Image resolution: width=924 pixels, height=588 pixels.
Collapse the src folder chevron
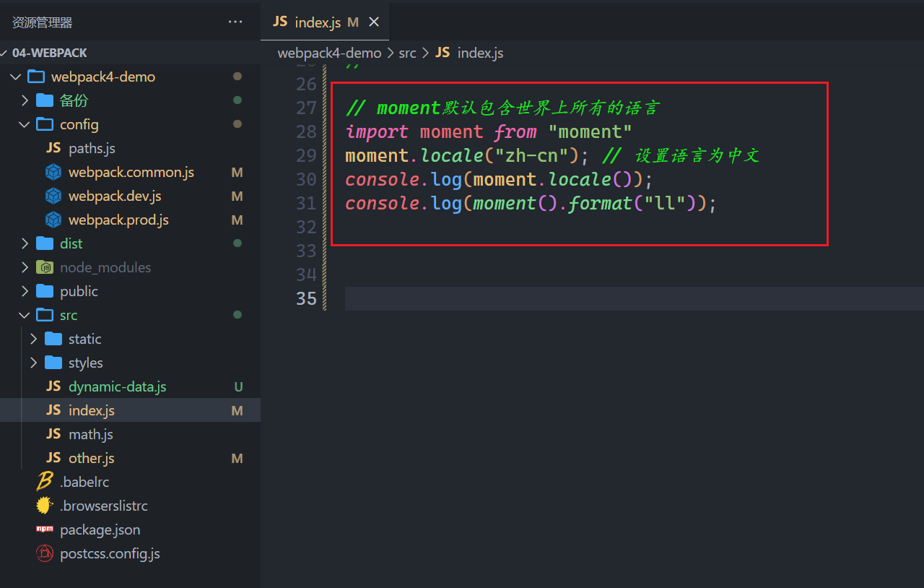(x=25, y=315)
